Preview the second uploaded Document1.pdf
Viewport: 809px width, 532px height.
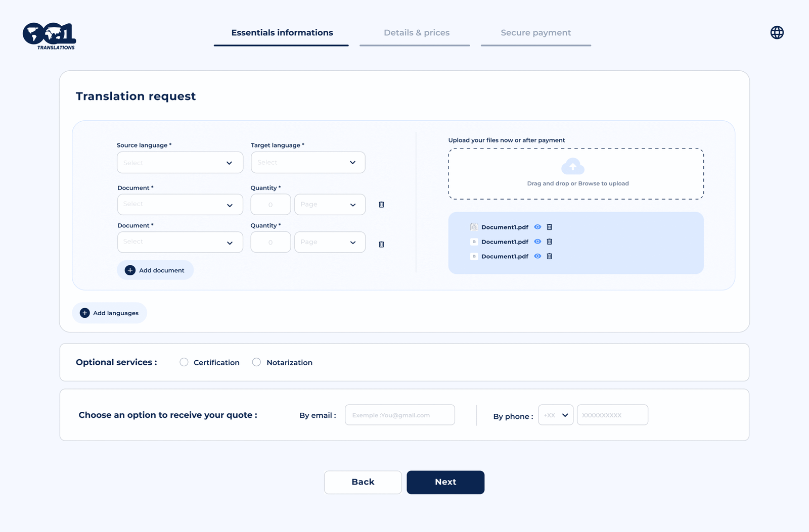click(x=537, y=242)
